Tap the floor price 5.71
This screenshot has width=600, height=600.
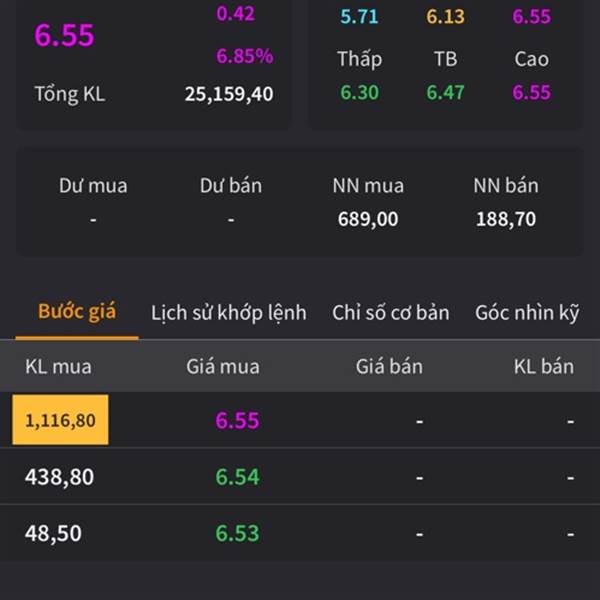[x=359, y=17]
